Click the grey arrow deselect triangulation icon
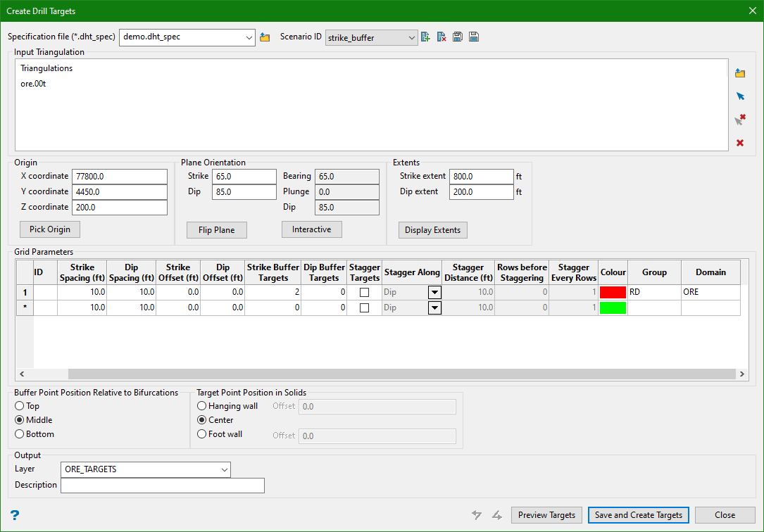764x532 pixels. [740, 120]
